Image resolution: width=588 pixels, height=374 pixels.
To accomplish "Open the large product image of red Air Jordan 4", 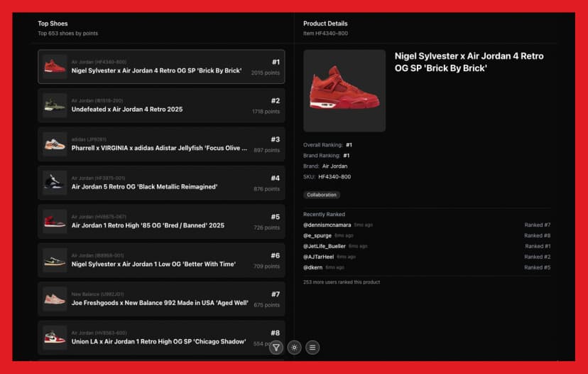I will (x=344, y=91).
